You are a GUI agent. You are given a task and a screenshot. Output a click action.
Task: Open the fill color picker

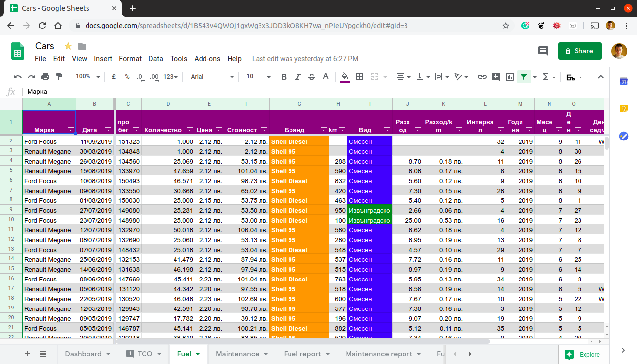pyautogui.click(x=345, y=77)
